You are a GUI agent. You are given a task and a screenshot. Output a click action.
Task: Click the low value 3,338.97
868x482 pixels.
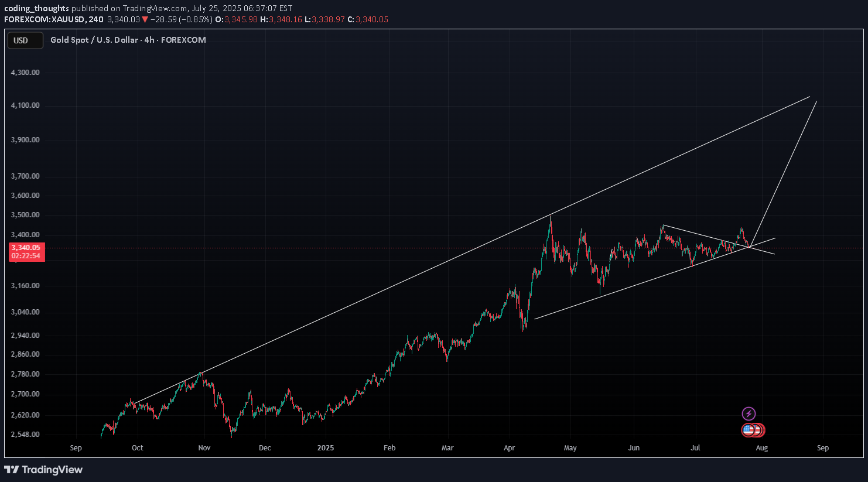[328, 19]
